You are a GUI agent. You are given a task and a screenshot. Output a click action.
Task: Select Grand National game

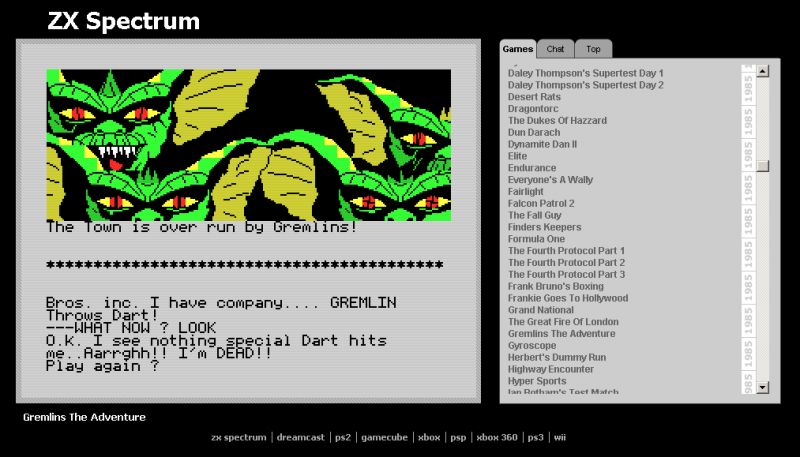(541, 310)
